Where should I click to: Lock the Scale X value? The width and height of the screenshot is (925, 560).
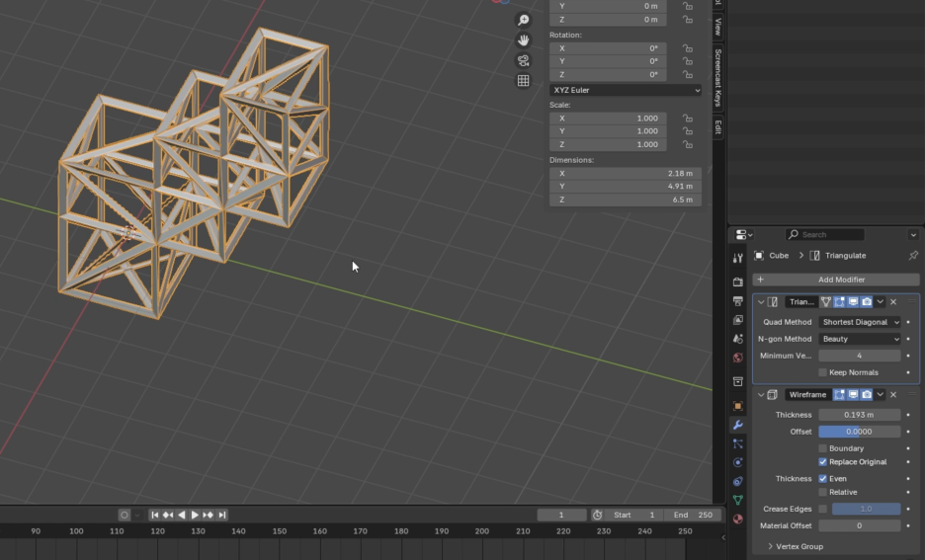687,118
